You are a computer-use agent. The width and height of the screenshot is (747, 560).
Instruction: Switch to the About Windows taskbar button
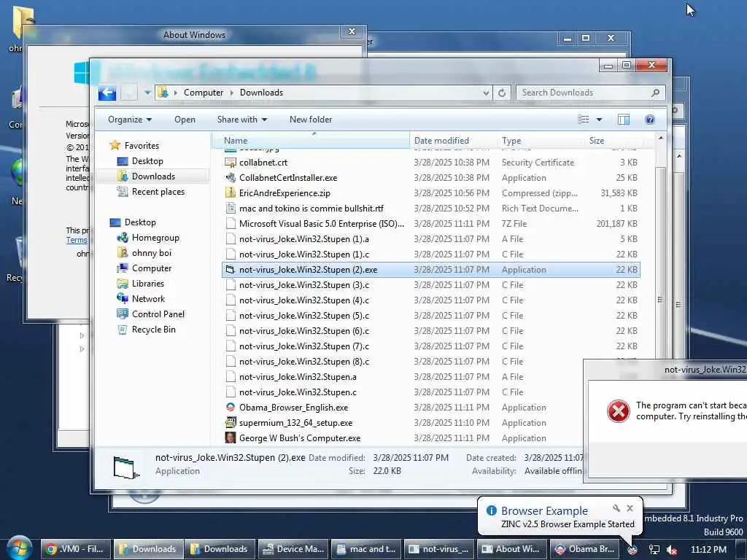[x=511, y=549]
